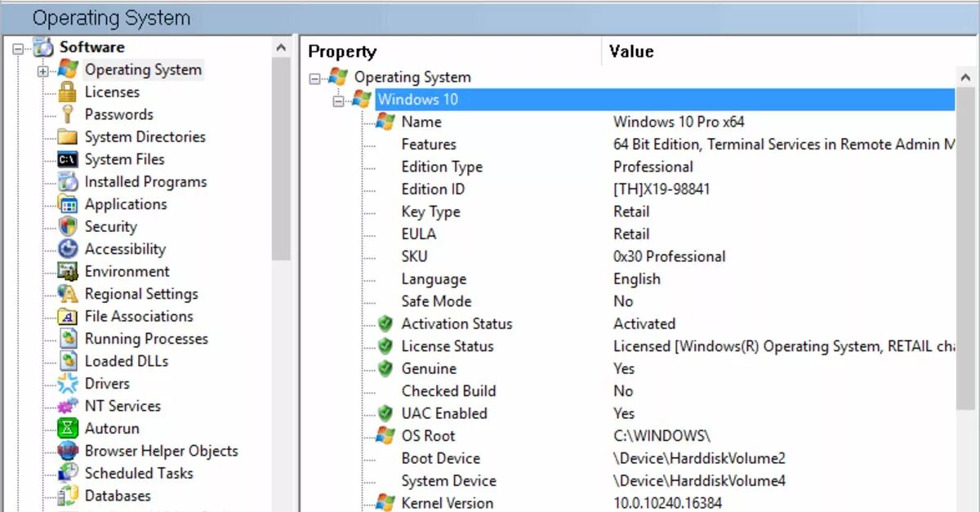This screenshot has height=512, width=980.
Task: Click the Activation Status green shield icon
Action: 385,324
